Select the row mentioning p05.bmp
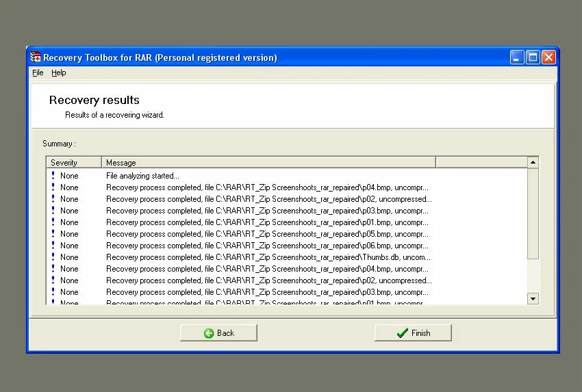This screenshot has width=582, height=392. pyautogui.click(x=286, y=234)
